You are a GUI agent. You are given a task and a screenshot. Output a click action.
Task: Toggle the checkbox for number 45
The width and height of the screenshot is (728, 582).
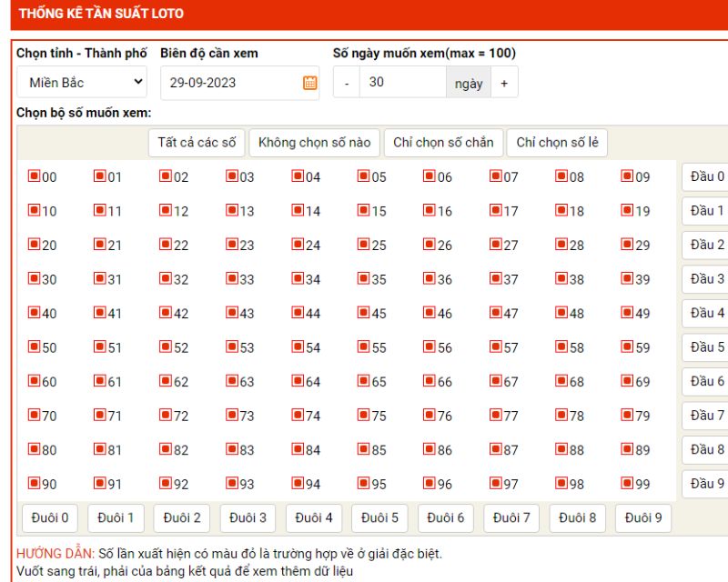click(x=363, y=312)
